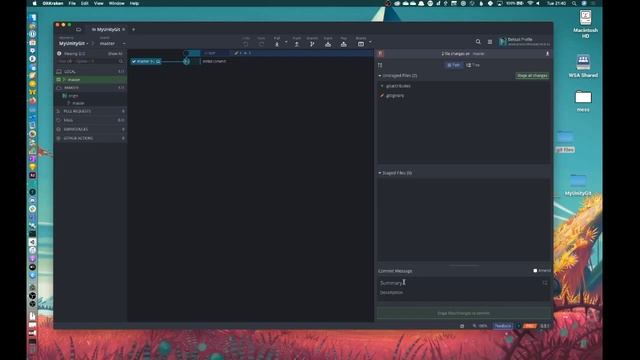Viewport: 640px width, 360px height.
Task: Click the commit Description field
Action: (464, 293)
